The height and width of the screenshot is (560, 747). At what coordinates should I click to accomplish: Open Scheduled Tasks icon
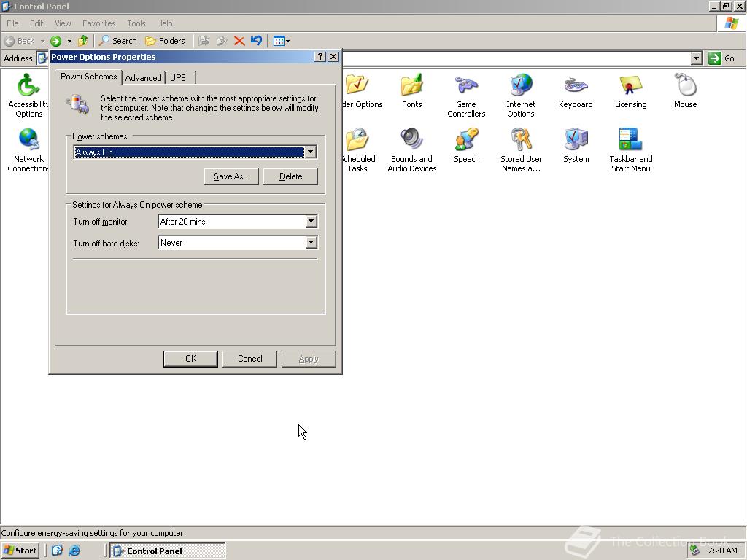[x=359, y=150]
